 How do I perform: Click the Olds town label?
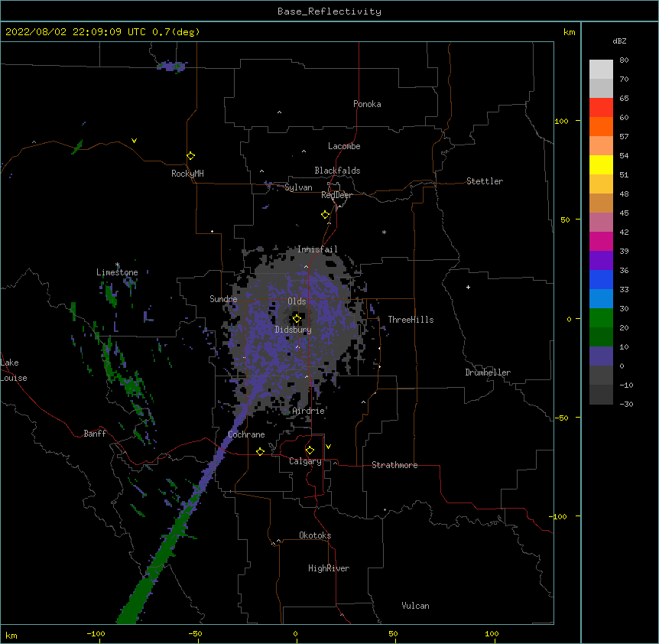pyautogui.click(x=297, y=301)
